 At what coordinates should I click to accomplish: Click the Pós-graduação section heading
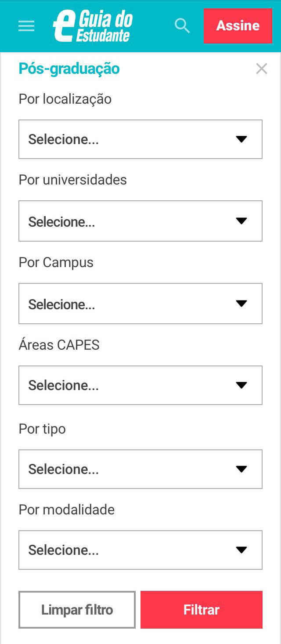(68, 69)
